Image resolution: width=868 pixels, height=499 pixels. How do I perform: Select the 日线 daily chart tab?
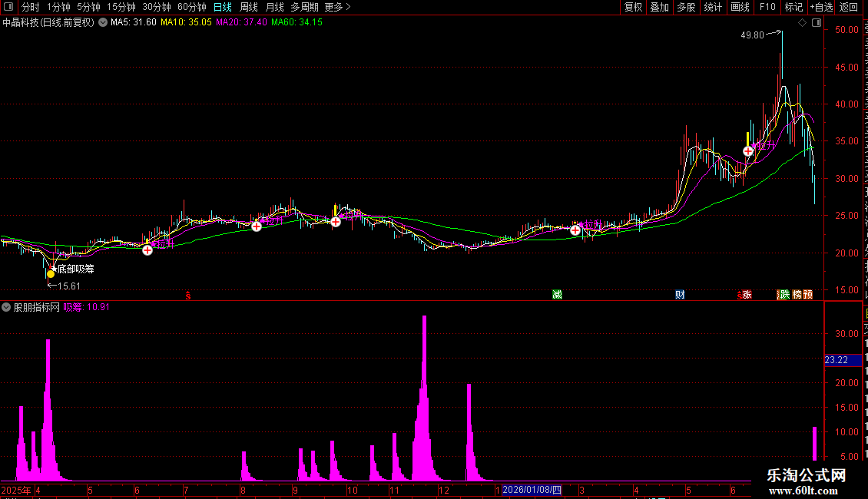pos(223,7)
